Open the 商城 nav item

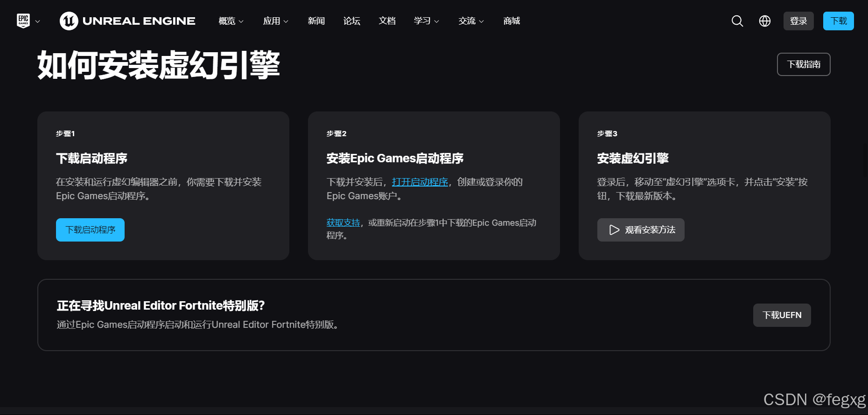[512, 21]
